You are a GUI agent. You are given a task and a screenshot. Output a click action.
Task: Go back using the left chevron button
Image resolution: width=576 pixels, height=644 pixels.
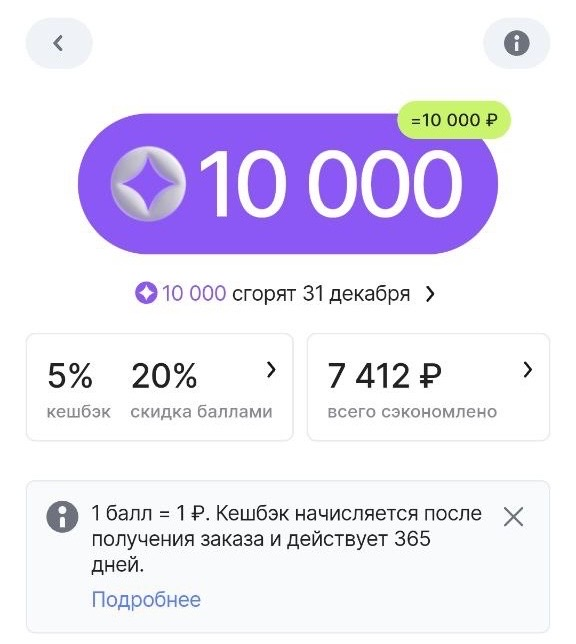pyautogui.click(x=59, y=43)
